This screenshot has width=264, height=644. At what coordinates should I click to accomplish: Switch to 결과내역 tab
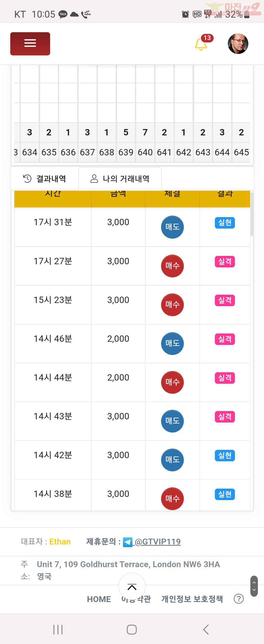pyautogui.click(x=44, y=179)
